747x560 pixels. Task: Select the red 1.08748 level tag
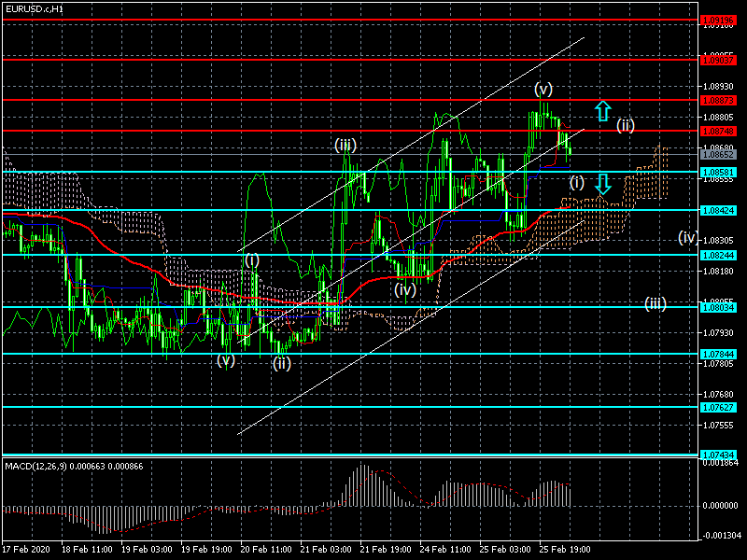click(x=719, y=131)
